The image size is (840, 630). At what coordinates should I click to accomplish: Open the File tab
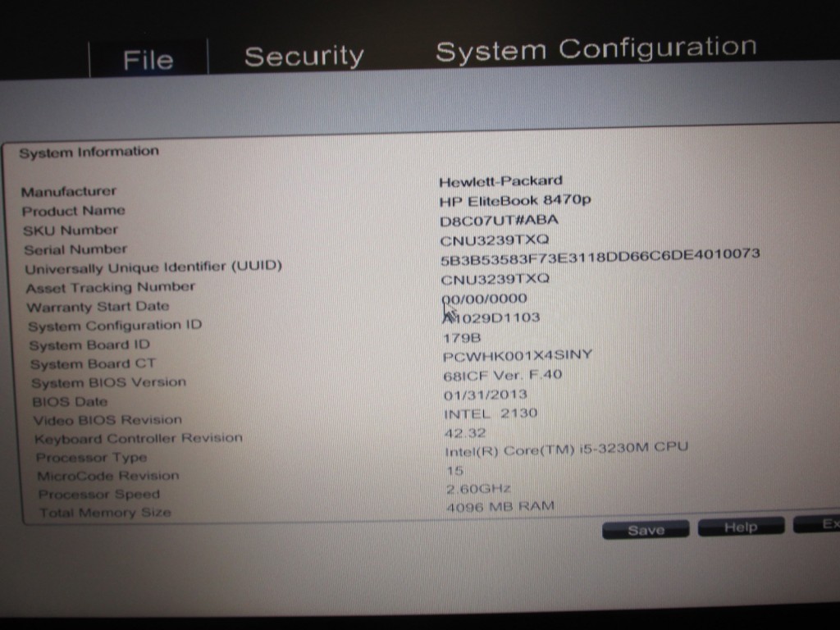pyautogui.click(x=148, y=59)
